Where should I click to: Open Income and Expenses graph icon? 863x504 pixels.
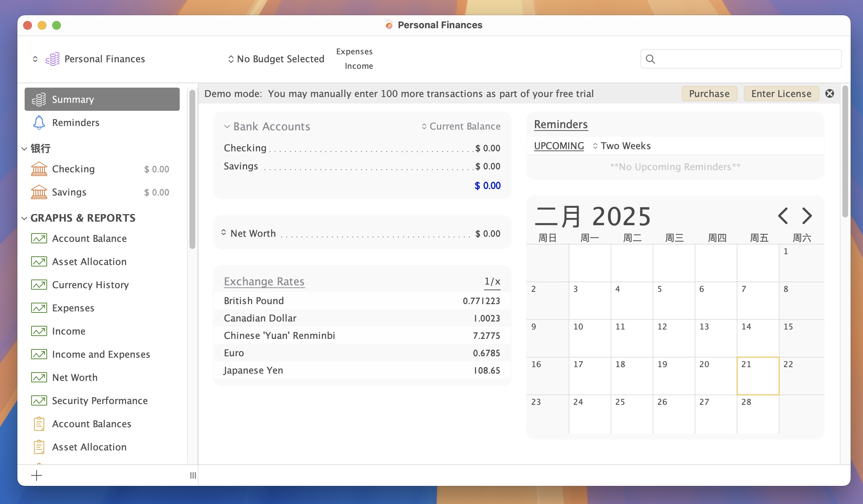coord(39,354)
